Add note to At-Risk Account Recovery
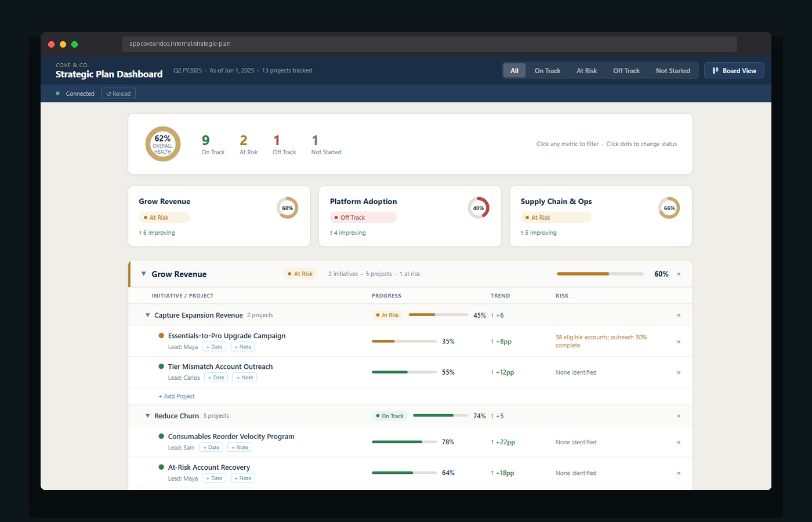This screenshot has width=812, height=522. pos(243,478)
